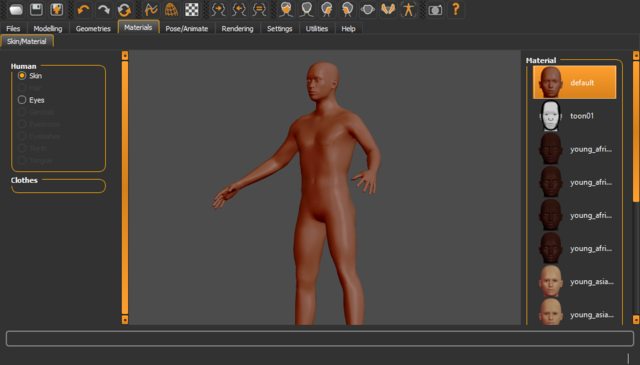Toggle the Wireframe mesh icon
The image size is (640, 365).
(x=171, y=9)
